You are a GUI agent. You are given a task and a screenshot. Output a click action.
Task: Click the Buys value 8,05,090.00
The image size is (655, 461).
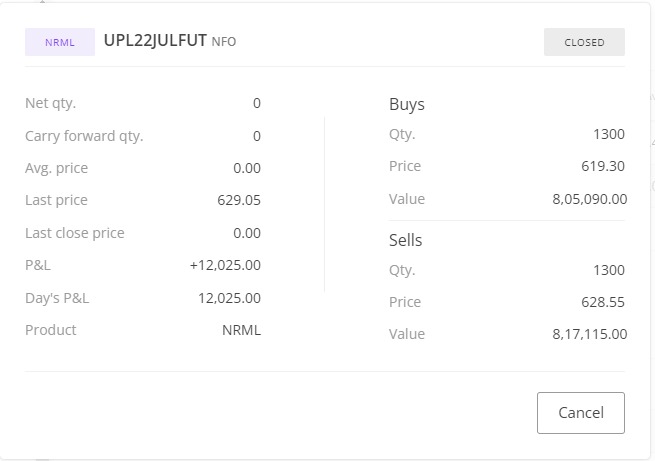589,199
